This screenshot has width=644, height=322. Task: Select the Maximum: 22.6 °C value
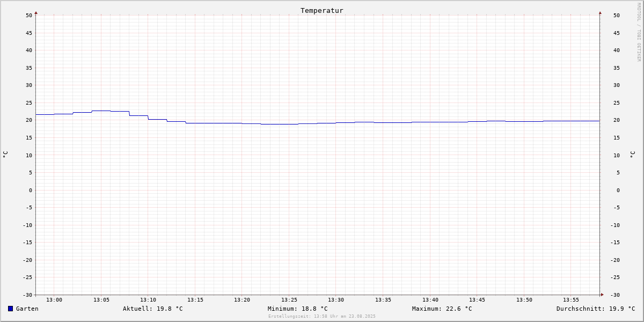(442, 309)
